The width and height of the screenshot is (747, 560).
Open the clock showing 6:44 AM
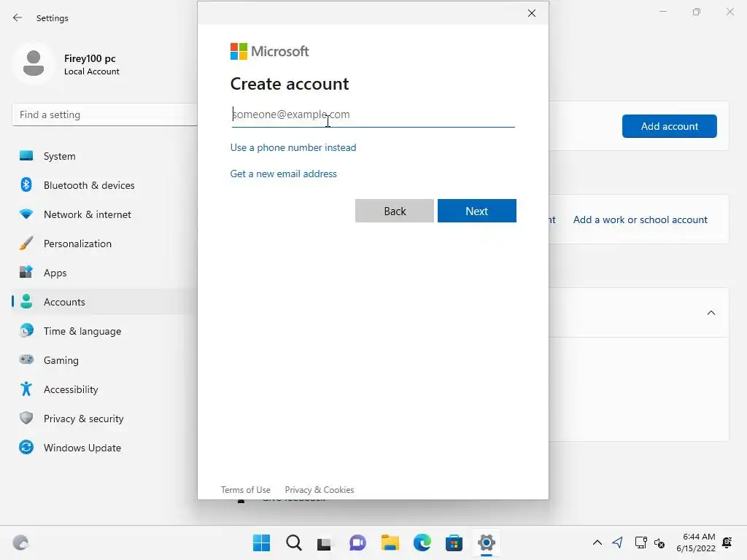point(696,542)
